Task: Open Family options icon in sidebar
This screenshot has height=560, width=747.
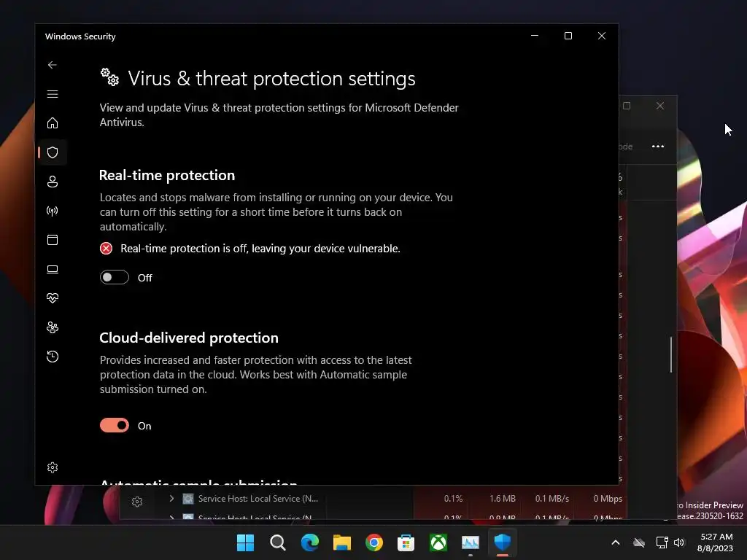Action: click(x=53, y=327)
